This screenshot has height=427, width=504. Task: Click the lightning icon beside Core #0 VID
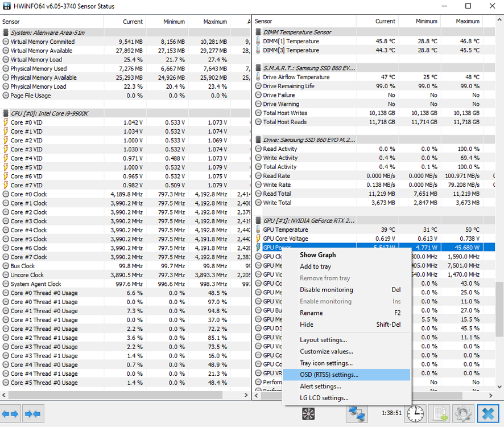6,122
